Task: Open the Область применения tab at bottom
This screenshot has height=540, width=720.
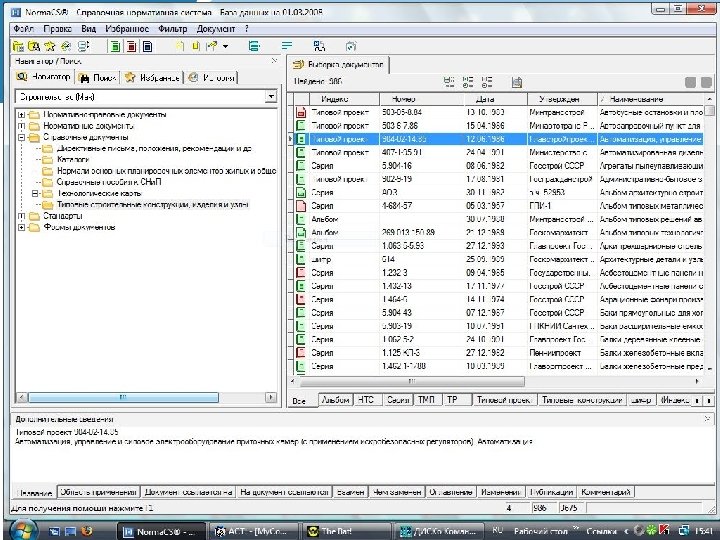Action: (98, 492)
